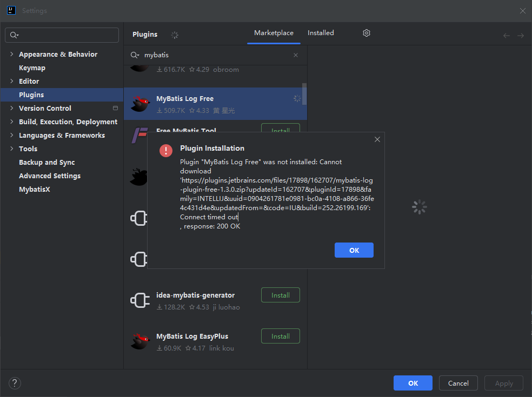Open the help question mark button
Viewport: 532px width, 397px height.
coord(15,383)
